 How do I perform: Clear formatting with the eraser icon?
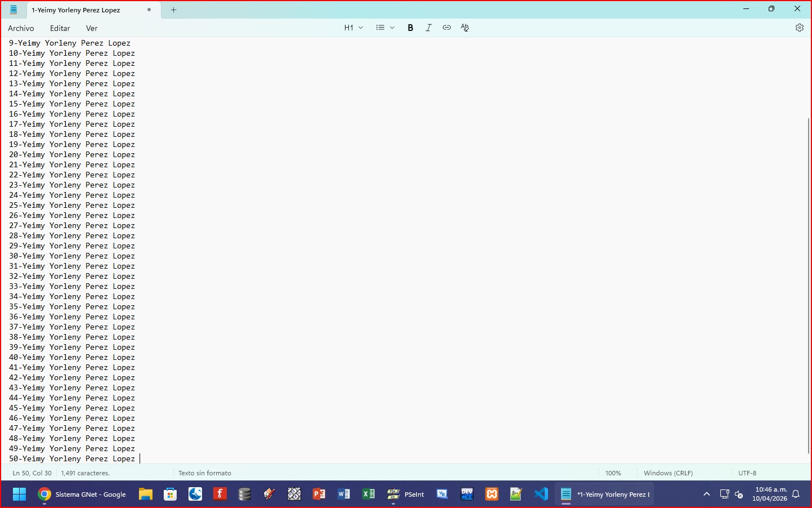[x=465, y=28]
